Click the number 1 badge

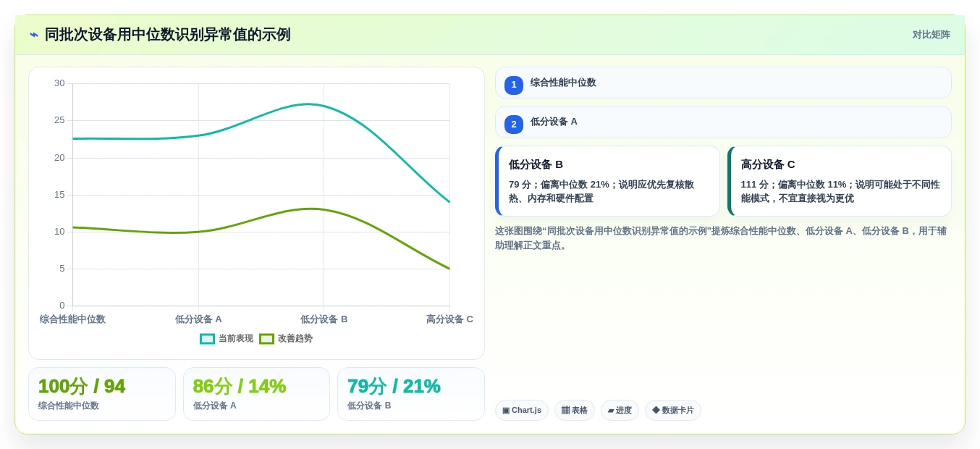point(514,85)
